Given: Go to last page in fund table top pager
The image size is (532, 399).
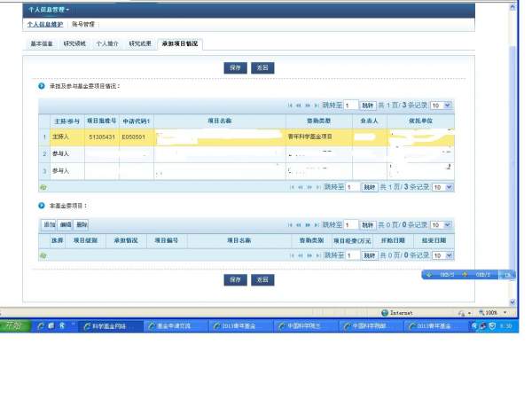Looking at the screenshot, I should (317, 106).
